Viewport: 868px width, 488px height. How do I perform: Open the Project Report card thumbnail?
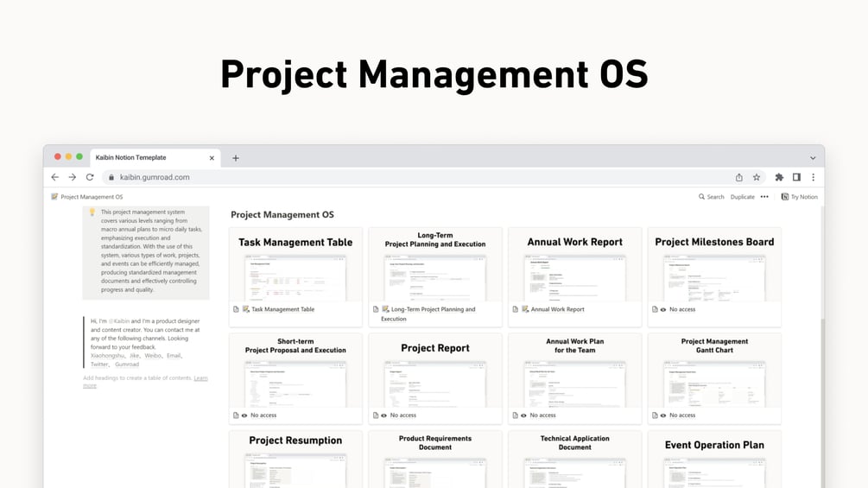coord(435,371)
